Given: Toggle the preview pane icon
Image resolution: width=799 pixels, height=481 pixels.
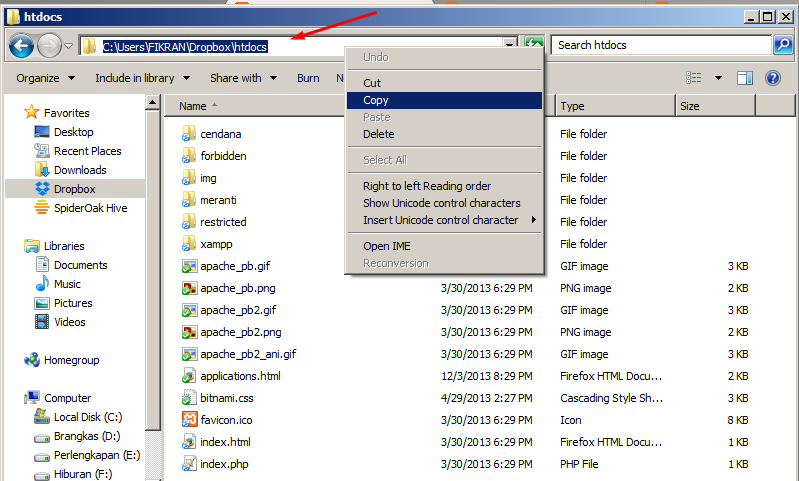Looking at the screenshot, I should [745, 78].
